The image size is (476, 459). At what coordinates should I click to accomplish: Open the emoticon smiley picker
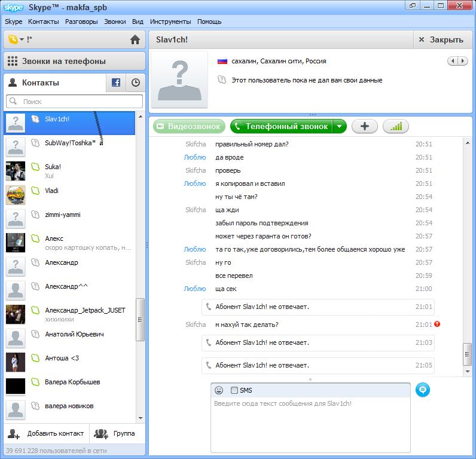click(219, 390)
